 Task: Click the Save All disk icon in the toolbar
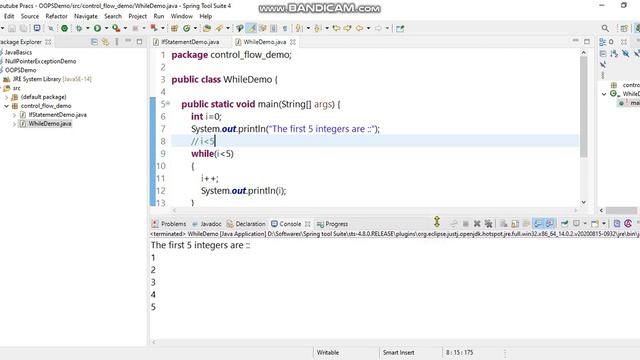click(x=23, y=28)
